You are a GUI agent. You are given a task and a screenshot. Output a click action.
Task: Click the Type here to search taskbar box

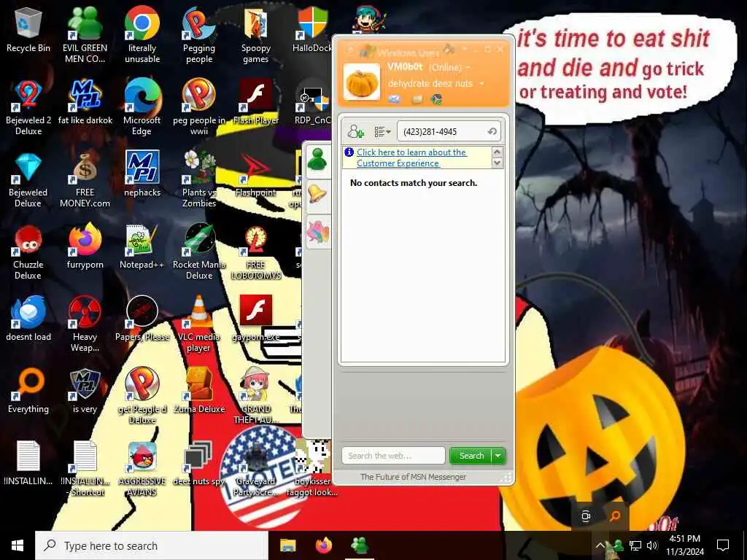(x=152, y=545)
